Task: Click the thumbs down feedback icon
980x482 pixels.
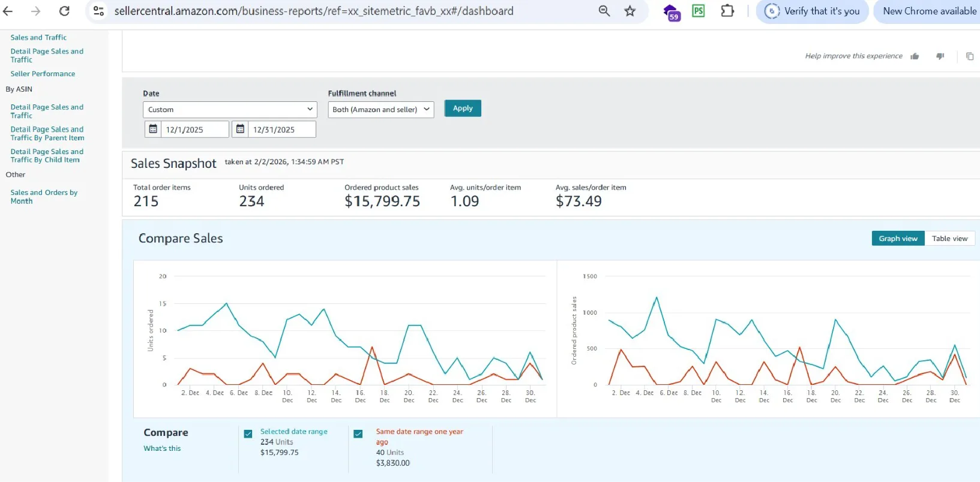Action: [940, 56]
